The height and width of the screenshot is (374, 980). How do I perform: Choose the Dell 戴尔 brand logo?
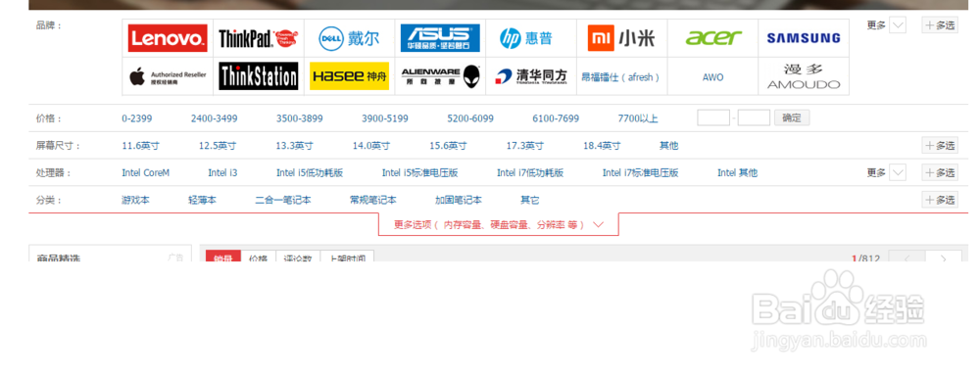350,38
